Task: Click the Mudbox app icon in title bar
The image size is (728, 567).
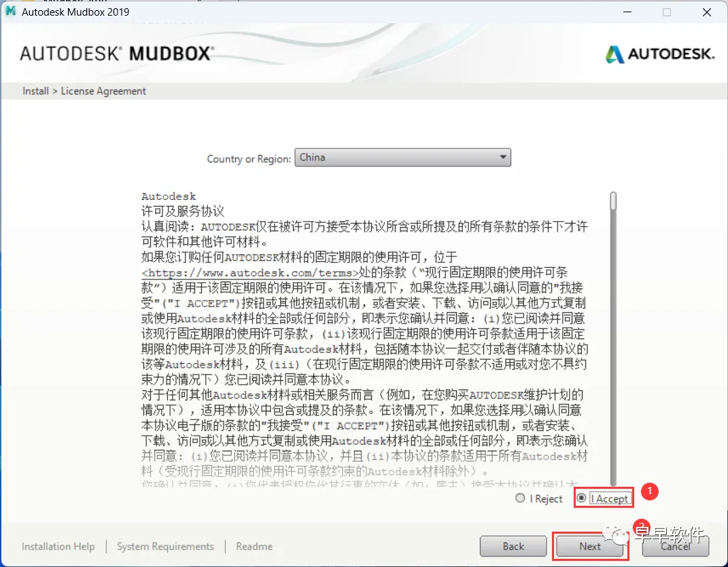Action: [x=10, y=11]
